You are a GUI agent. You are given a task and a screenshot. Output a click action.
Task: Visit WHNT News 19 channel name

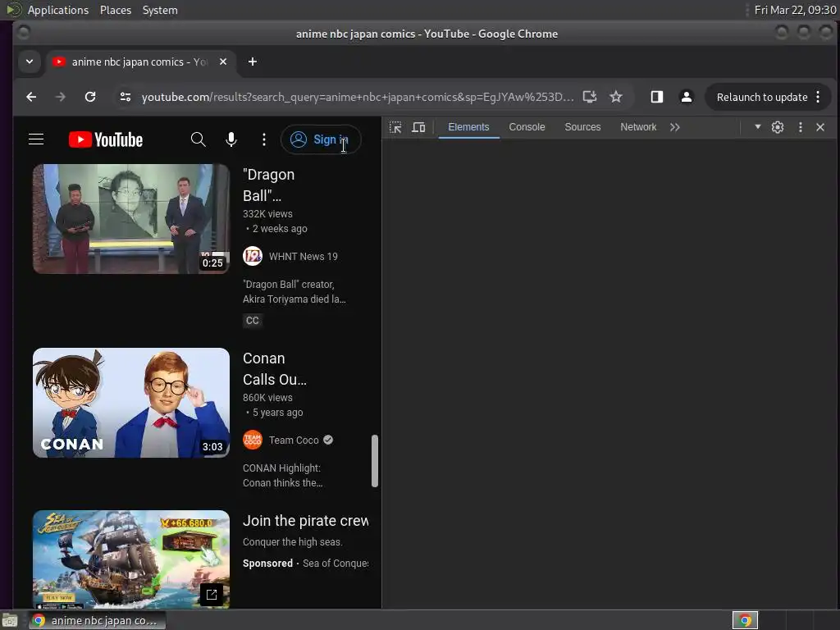click(304, 257)
